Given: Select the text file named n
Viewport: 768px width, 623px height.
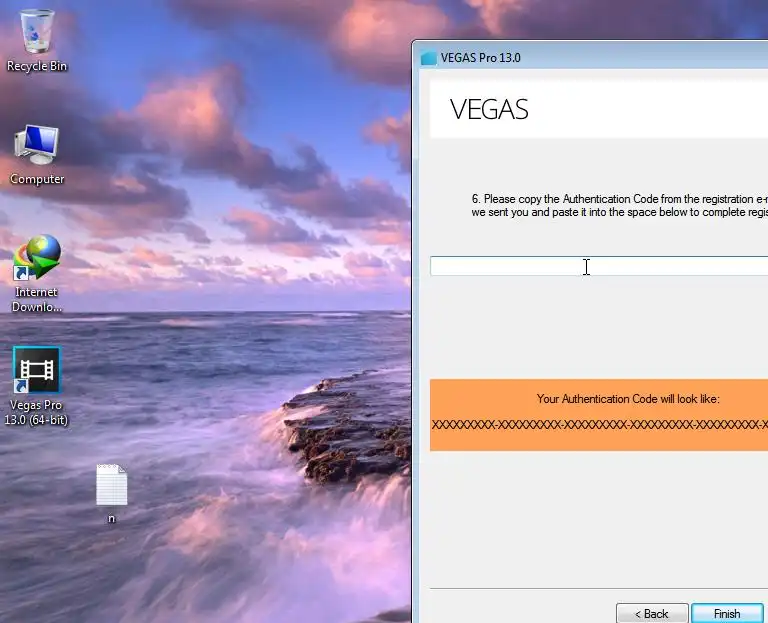Looking at the screenshot, I should pyautogui.click(x=112, y=494).
